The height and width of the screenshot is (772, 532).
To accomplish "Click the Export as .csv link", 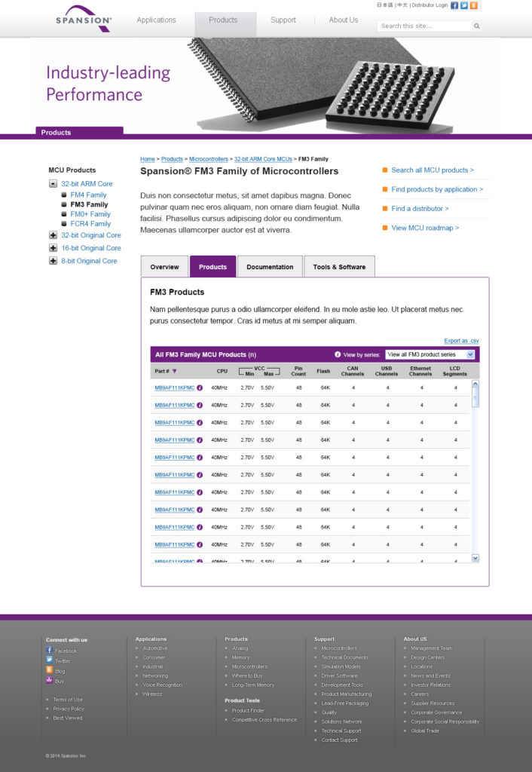I will (461, 341).
